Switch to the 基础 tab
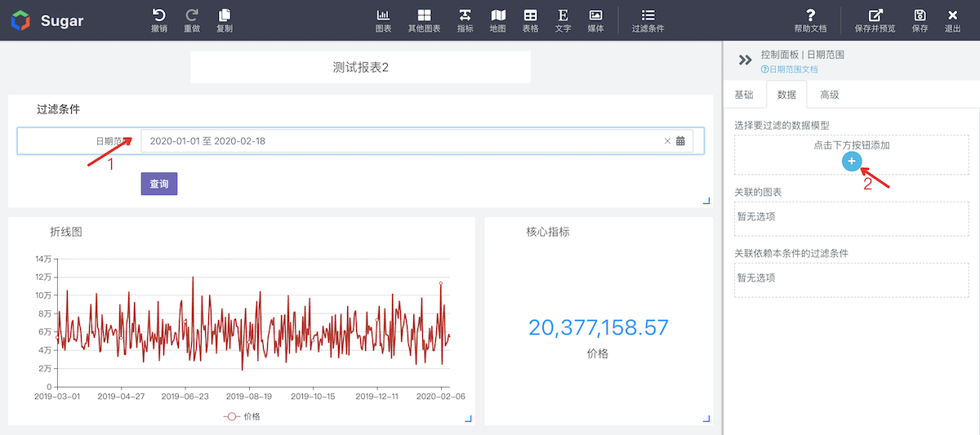The image size is (980, 435). point(744,95)
